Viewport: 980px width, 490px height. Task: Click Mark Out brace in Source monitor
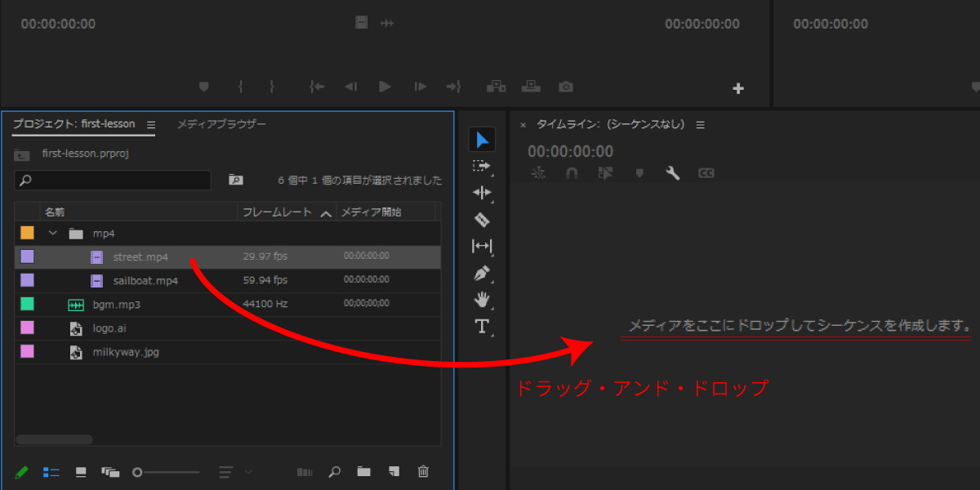pos(272,87)
